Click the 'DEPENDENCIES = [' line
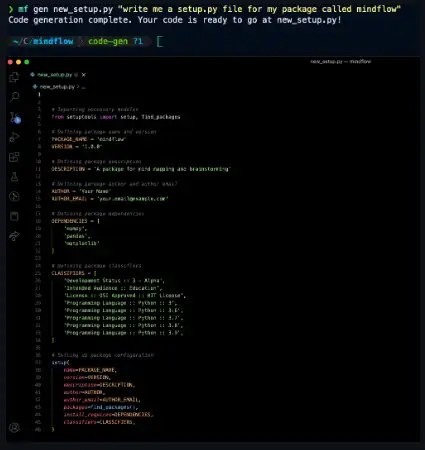This screenshot has height=450, width=425. tap(75, 221)
